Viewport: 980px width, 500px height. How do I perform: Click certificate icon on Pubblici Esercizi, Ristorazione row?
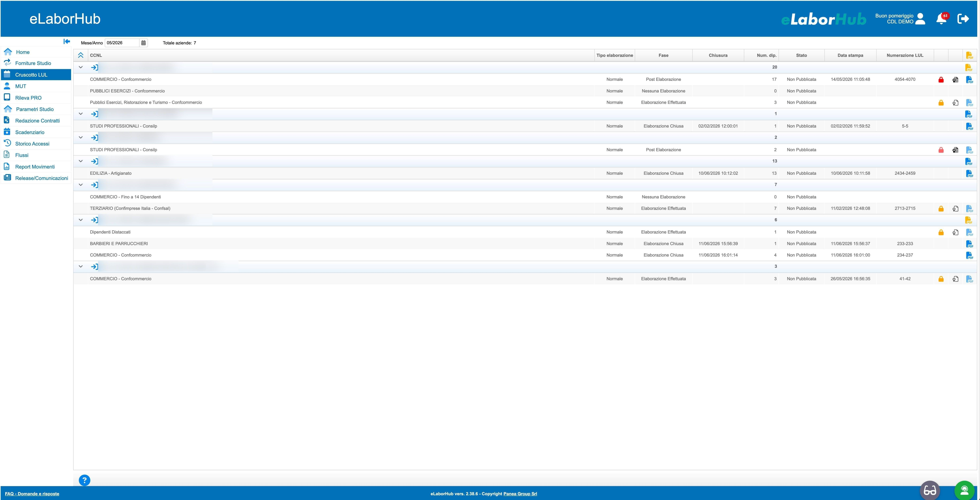coord(955,103)
